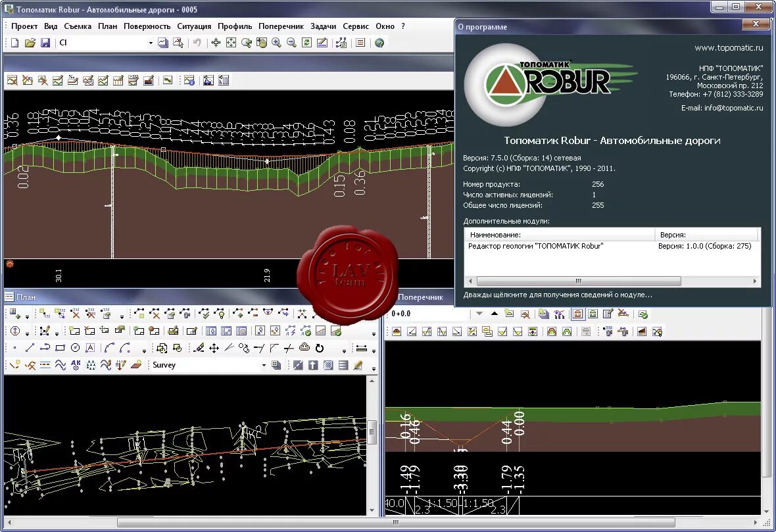Click the green check apply icon in Поперечник
776x532 pixels.
coord(643,314)
